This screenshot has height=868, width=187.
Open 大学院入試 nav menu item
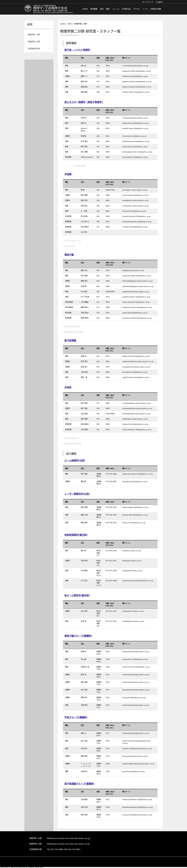point(126,9)
